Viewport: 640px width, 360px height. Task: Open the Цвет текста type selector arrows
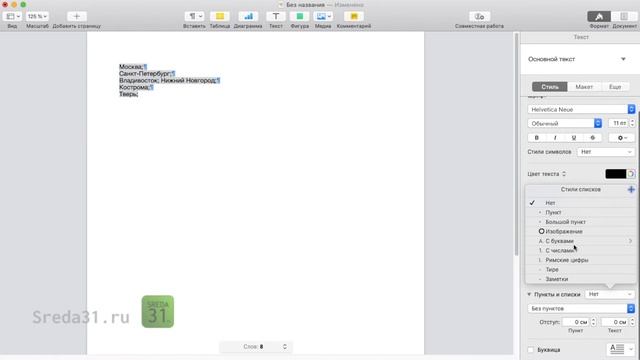tap(564, 174)
